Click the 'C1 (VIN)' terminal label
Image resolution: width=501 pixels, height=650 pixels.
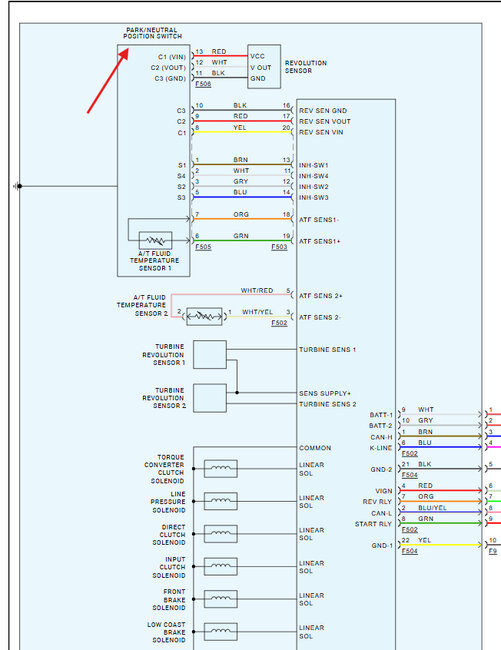coord(172,57)
